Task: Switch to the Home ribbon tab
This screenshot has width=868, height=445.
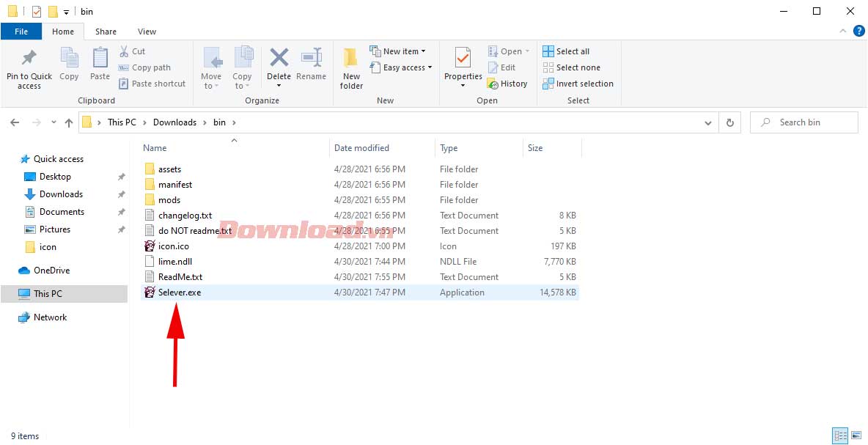Action: [x=63, y=32]
